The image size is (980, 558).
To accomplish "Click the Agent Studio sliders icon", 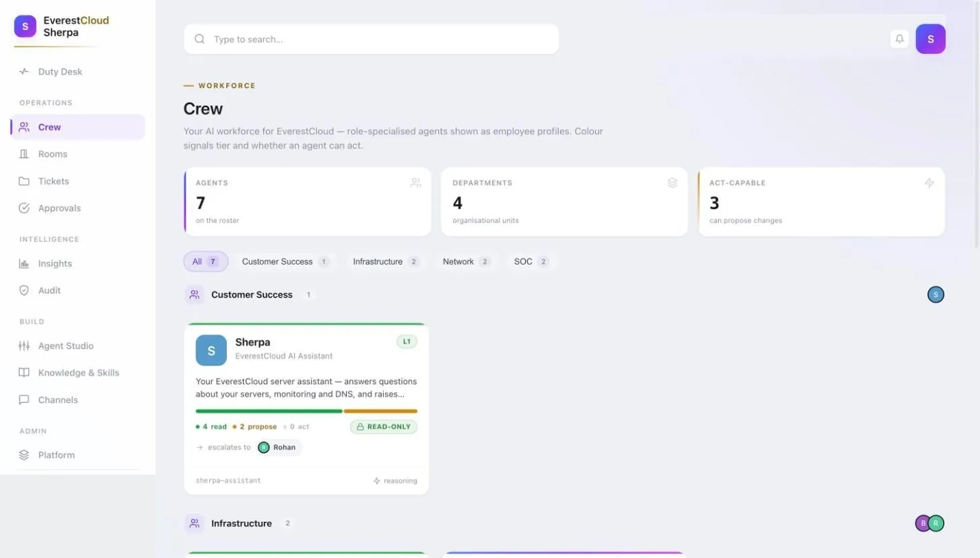I will point(24,345).
